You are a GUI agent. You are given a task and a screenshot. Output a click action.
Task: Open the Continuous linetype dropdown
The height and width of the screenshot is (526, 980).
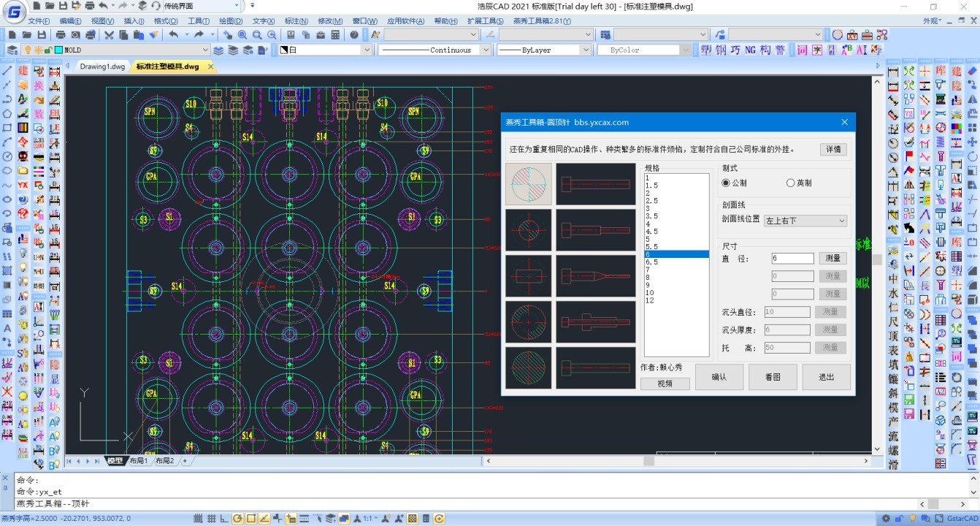[485, 50]
